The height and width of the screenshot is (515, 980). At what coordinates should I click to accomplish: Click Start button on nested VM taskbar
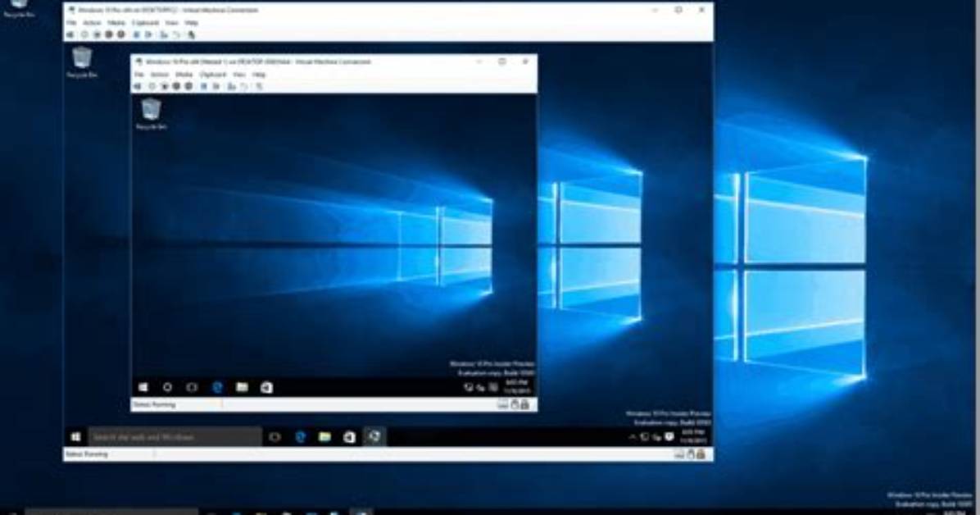143,387
